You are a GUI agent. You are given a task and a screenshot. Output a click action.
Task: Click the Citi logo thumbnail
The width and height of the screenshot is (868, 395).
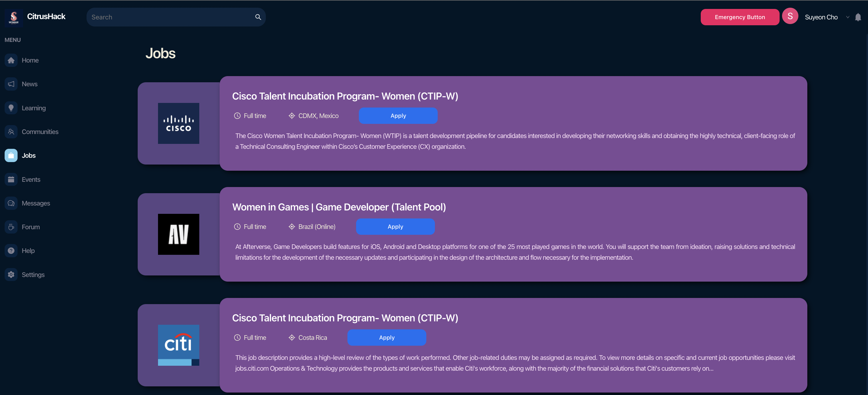(x=179, y=345)
